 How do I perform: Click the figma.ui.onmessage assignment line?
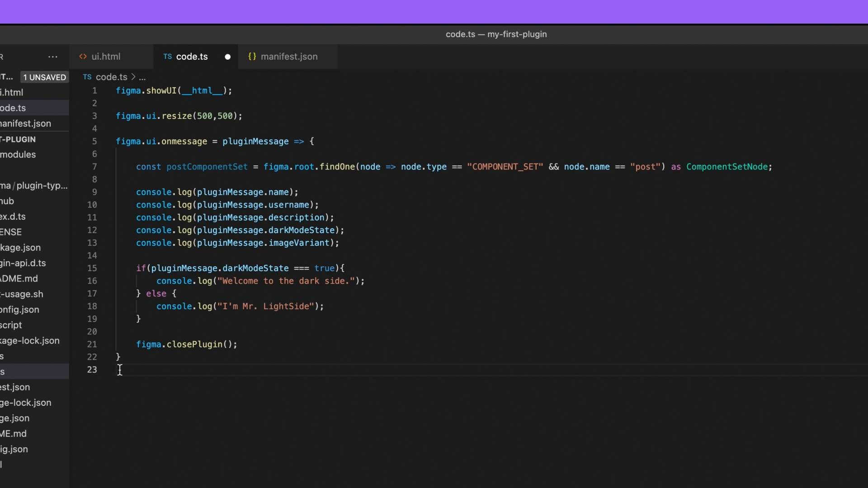click(x=215, y=141)
